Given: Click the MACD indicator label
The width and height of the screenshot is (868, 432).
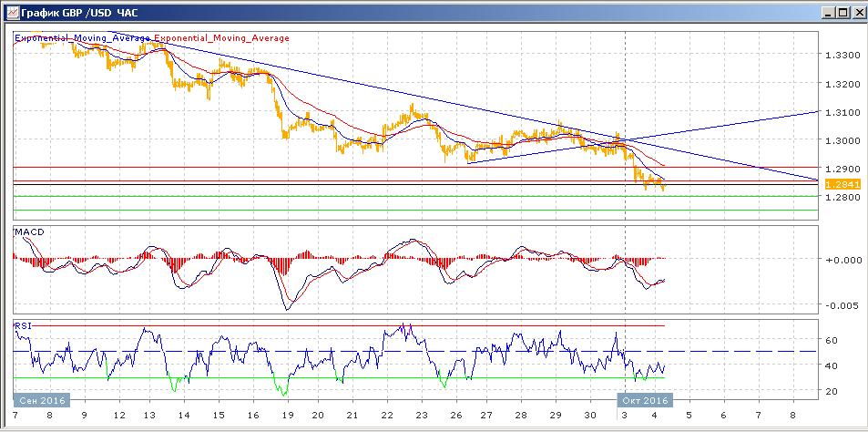Looking at the screenshot, I should point(29,232).
